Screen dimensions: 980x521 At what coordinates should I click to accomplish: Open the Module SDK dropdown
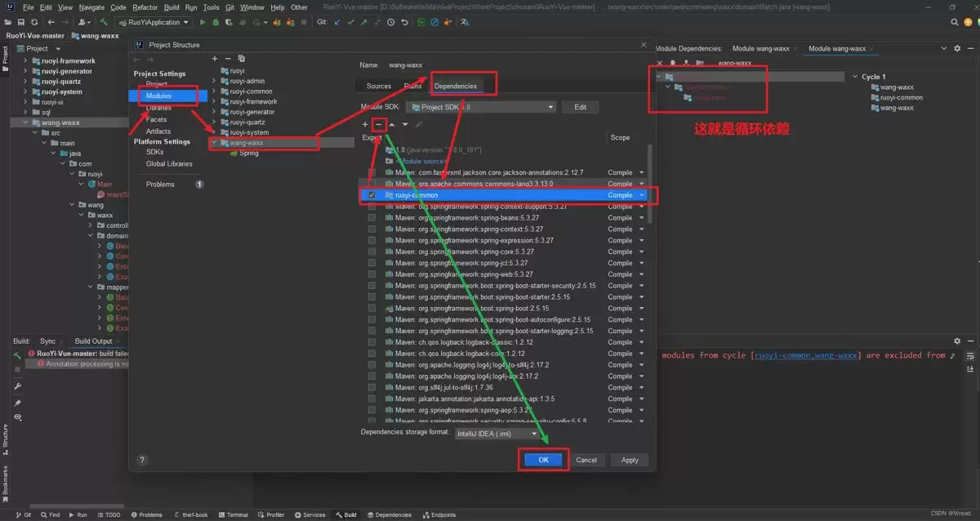(x=482, y=107)
